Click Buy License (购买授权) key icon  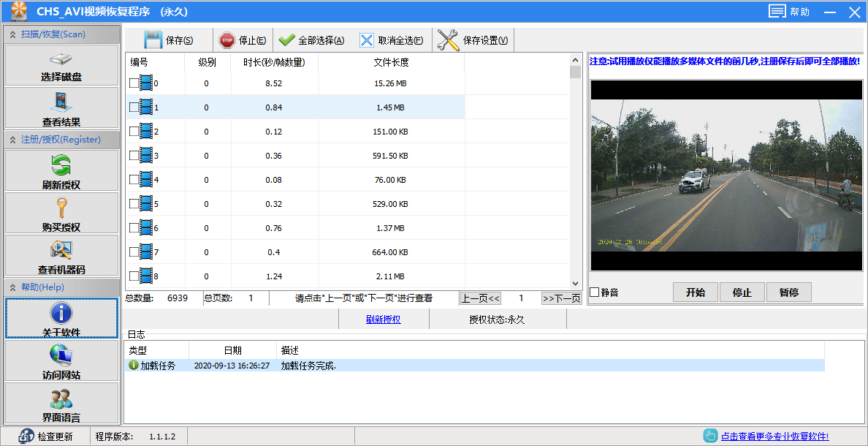61,213
